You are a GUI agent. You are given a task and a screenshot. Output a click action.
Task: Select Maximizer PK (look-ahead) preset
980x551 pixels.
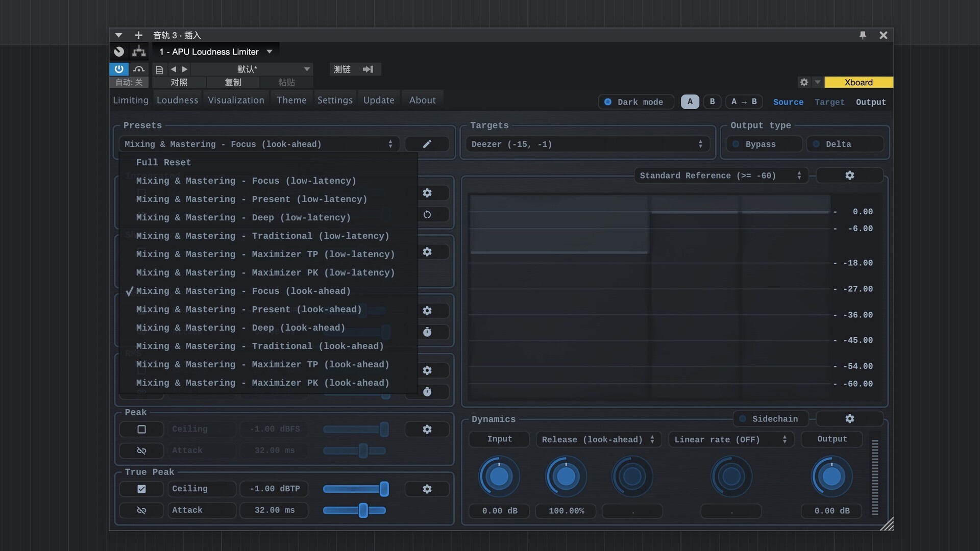click(x=262, y=383)
